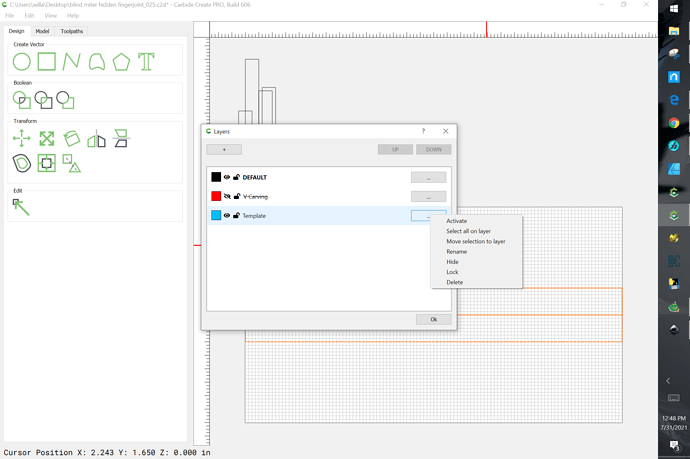Viewport: 690px width, 459px height.
Task: Open the Windows notification center
Action: click(x=674, y=446)
